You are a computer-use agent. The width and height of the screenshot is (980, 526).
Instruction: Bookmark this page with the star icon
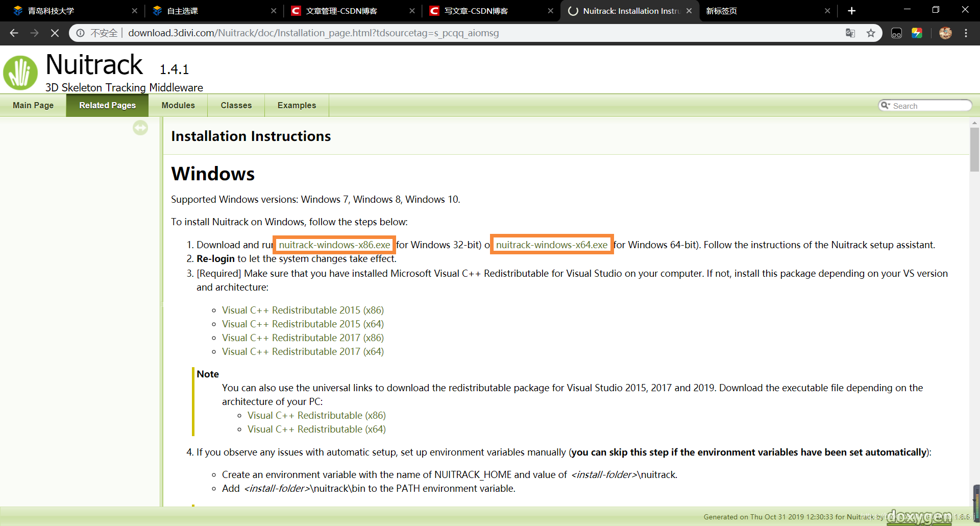pos(871,33)
